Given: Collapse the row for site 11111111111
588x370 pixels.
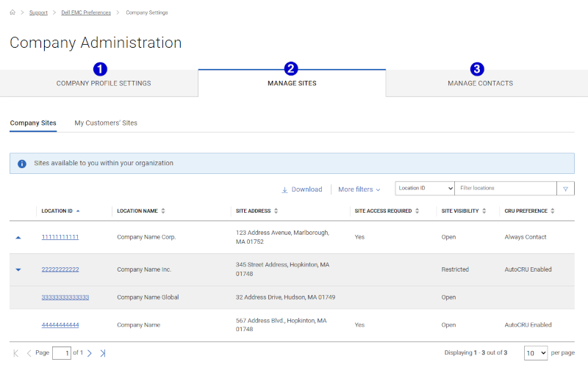Looking at the screenshot, I should click(x=18, y=238).
